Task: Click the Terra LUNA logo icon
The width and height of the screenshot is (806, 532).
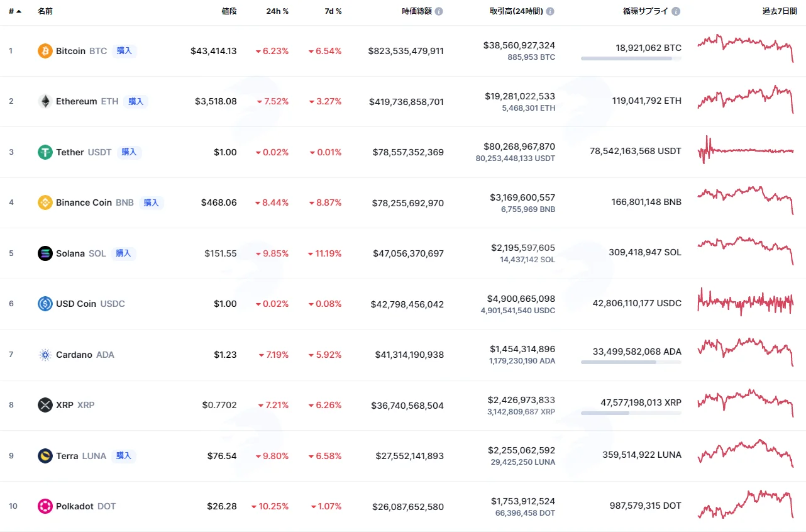Action: click(45, 456)
